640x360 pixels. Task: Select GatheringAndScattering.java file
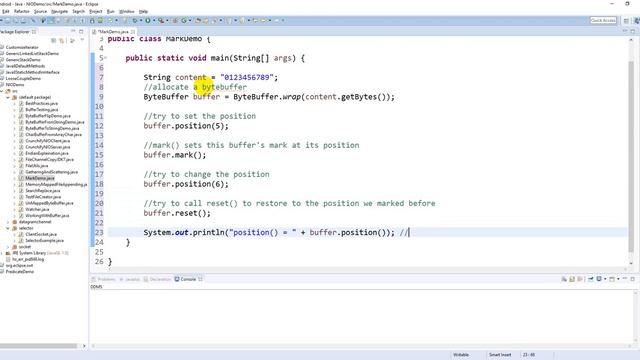pyautogui.click(x=51, y=172)
